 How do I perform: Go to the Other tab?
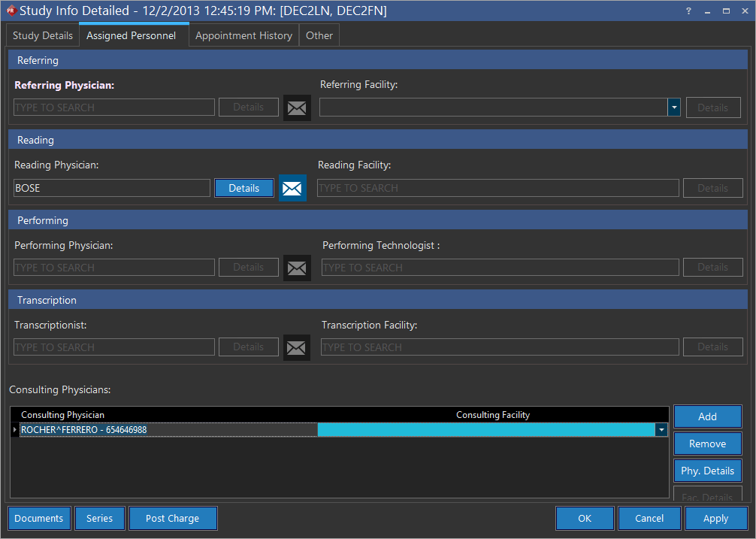tap(319, 35)
